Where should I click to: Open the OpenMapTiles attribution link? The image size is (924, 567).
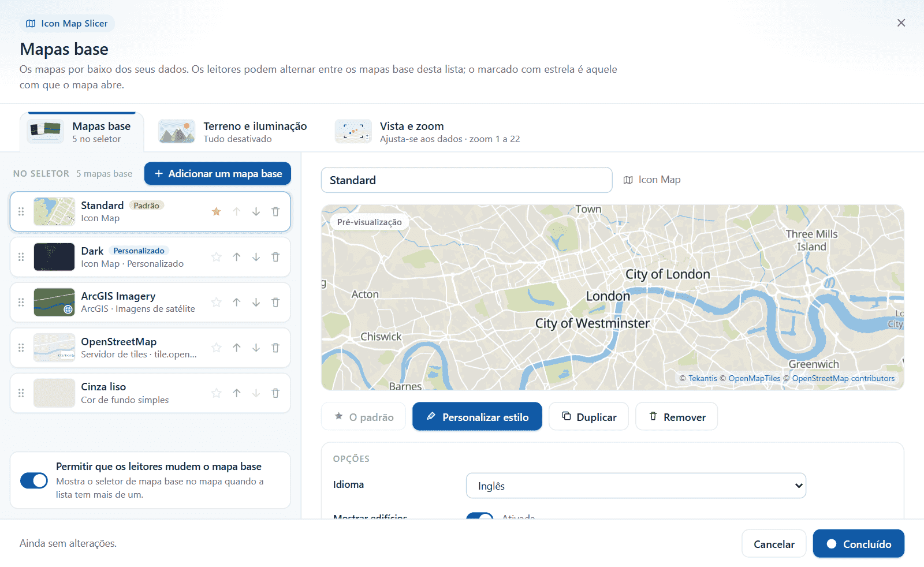(754, 379)
